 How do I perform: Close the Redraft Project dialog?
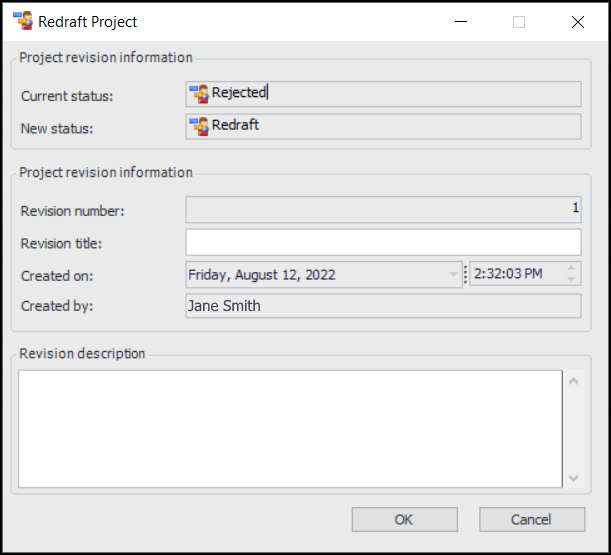tap(577, 22)
